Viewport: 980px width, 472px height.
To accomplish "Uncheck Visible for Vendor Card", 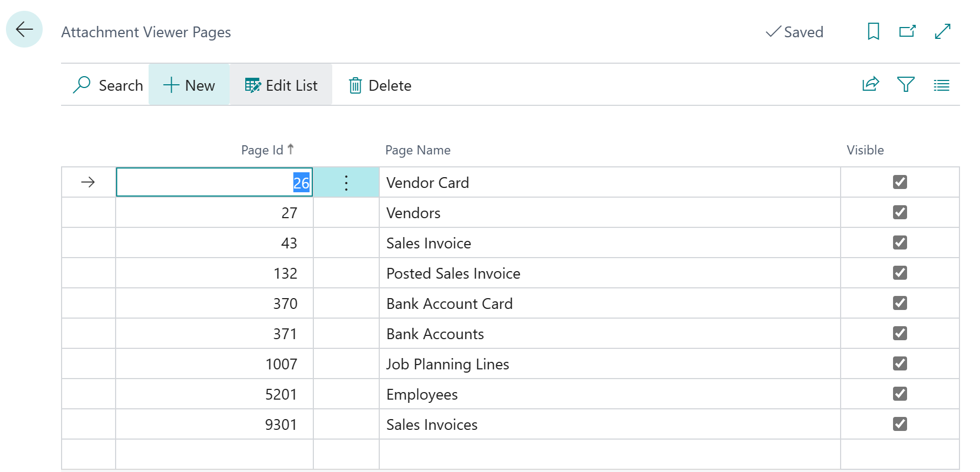I will (x=900, y=183).
